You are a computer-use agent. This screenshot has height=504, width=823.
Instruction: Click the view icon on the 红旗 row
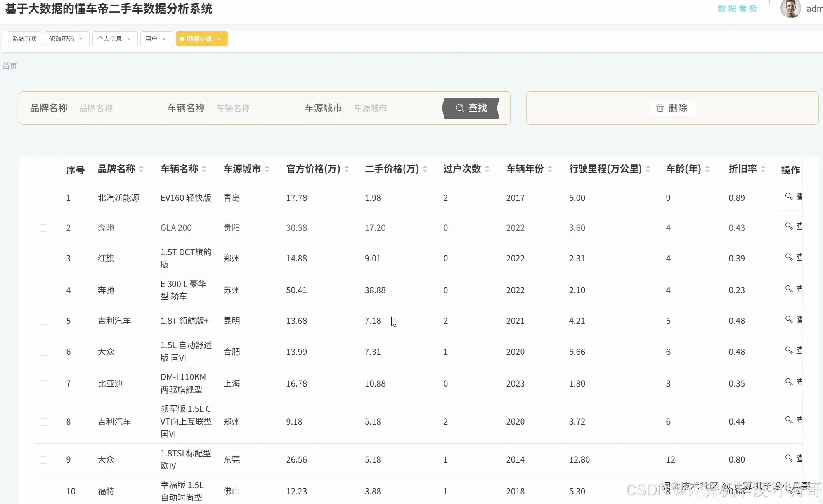pyautogui.click(x=789, y=257)
